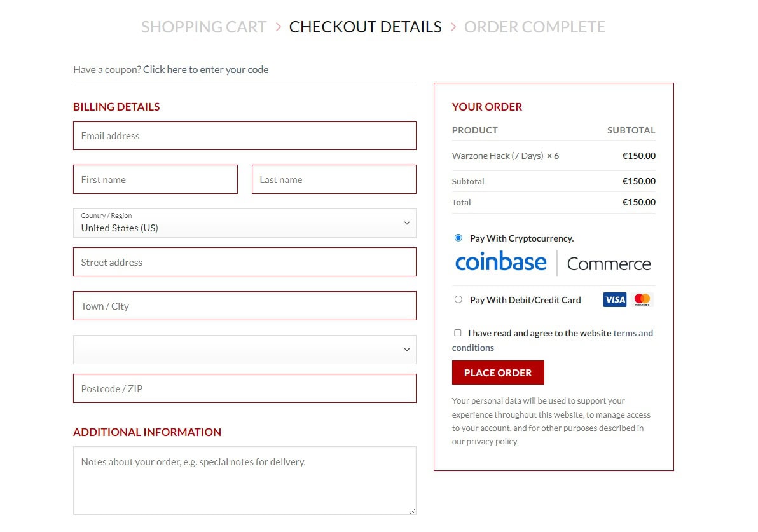758x532 pixels.
Task: Choose Pay With Debit/Credit Card radio
Action: 458,299
